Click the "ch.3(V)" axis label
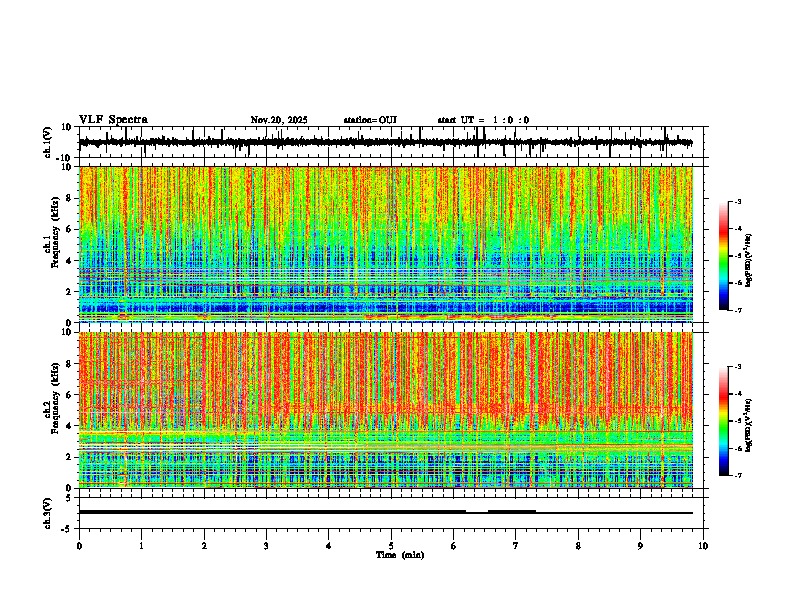This screenshot has width=792, height=612. click(x=48, y=513)
